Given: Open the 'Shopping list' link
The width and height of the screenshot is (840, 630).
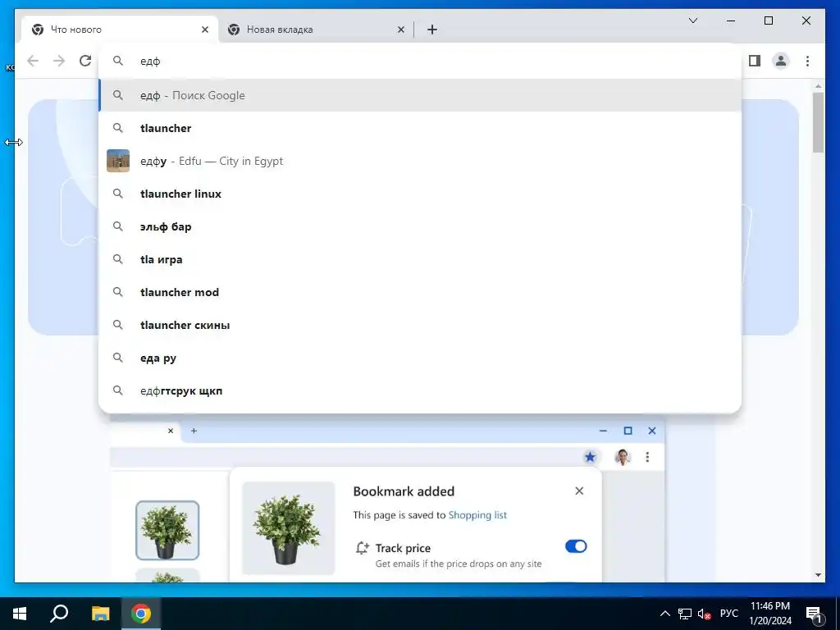Looking at the screenshot, I should (477, 515).
